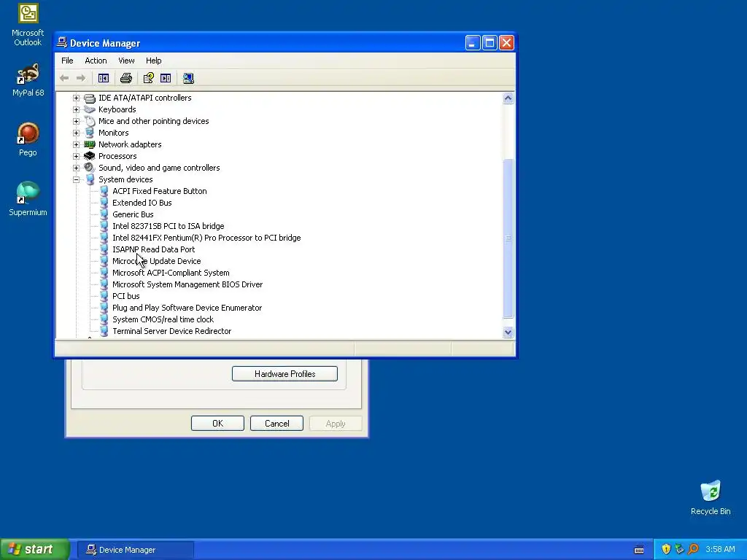This screenshot has height=560, width=747.
Task: Click the Processors chip icon
Action: pos(90,156)
